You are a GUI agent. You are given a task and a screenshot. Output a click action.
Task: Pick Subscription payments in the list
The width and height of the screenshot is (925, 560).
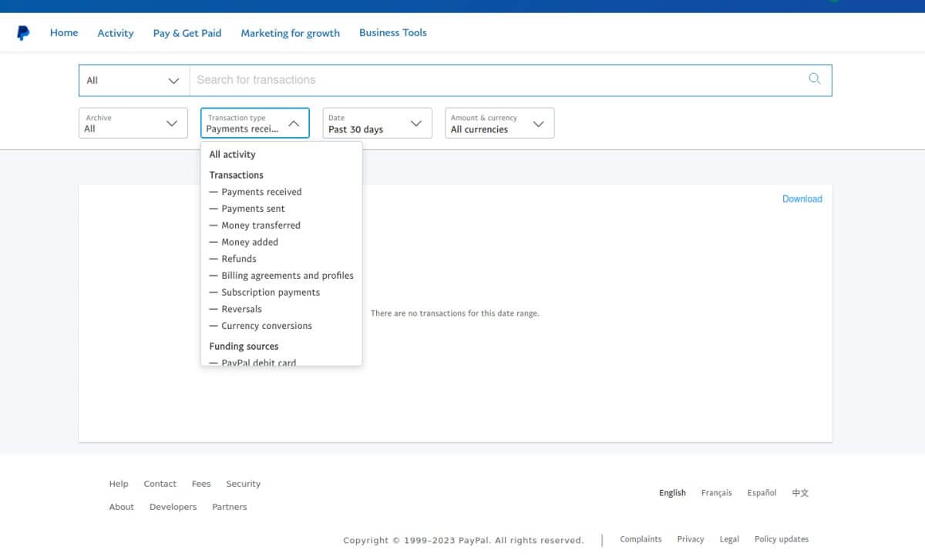[x=271, y=293]
